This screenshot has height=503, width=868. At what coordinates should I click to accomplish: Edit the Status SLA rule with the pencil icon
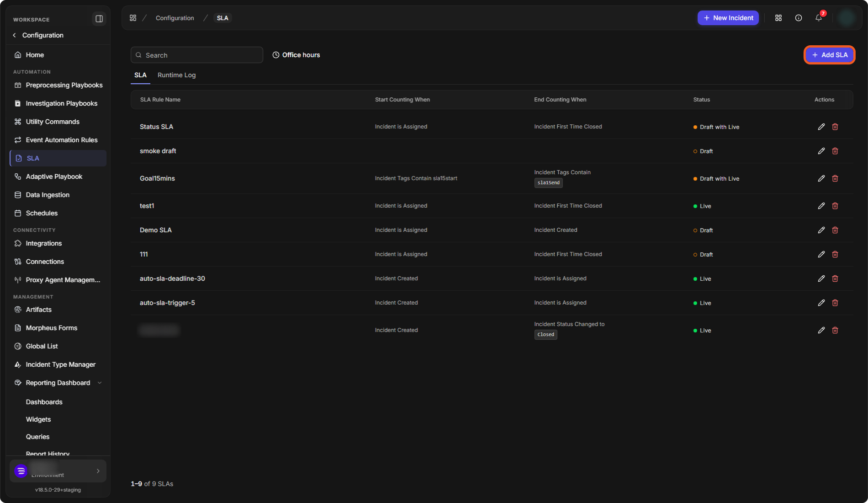pyautogui.click(x=821, y=127)
